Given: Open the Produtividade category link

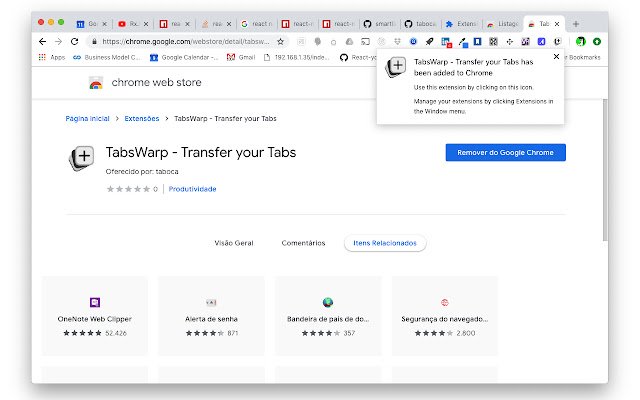Looking at the screenshot, I should pyautogui.click(x=192, y=189).
